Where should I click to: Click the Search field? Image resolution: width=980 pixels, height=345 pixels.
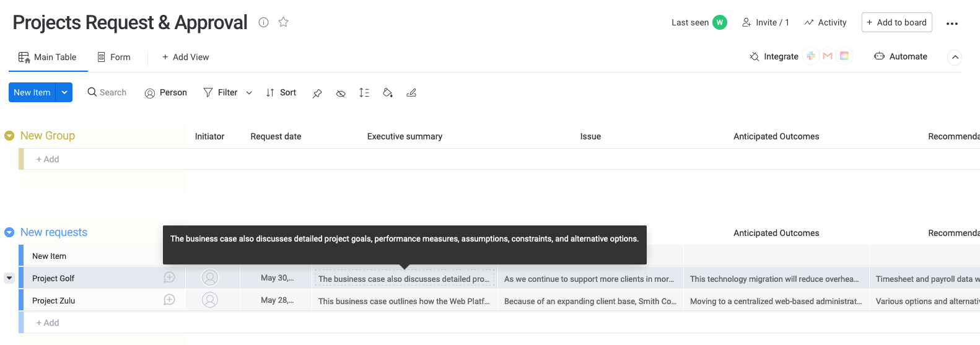[x=107, y=92]
